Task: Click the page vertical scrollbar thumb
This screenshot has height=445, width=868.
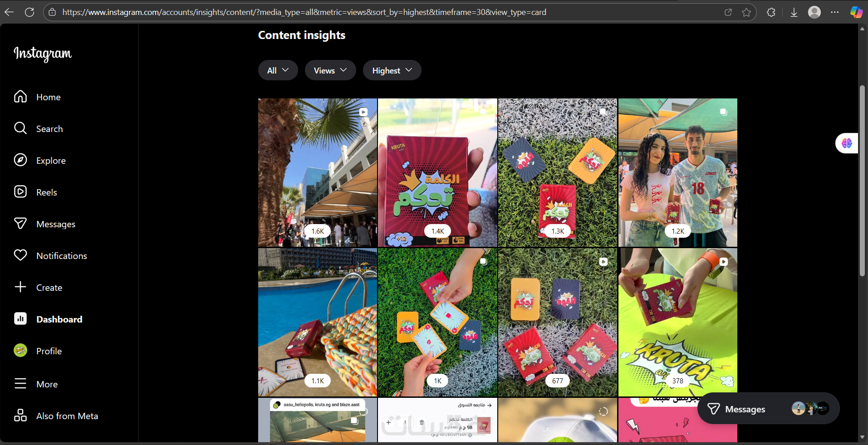Action: pyautogui.click(x=862, y=181)
